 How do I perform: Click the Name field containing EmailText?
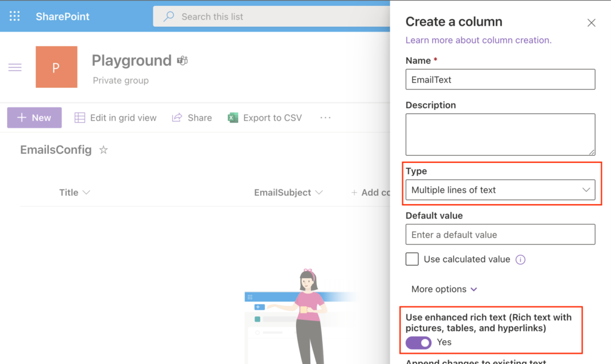click(501, 79)
